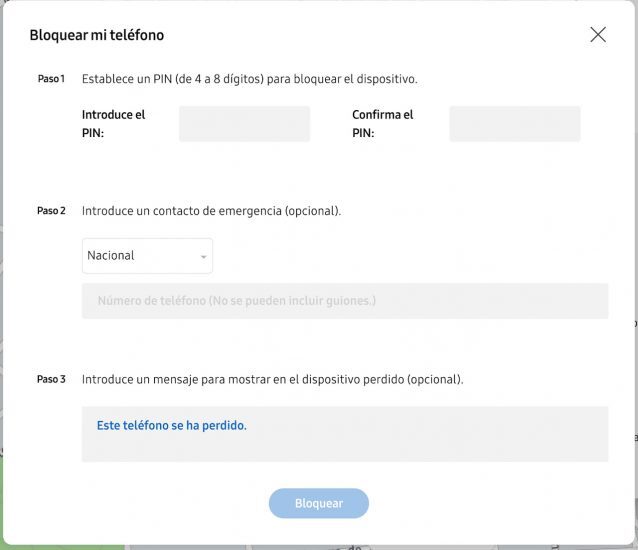The width and height of the screenshot is (638, 550).
Task: Click the 'Confirma el PIN:' label
Action: [x=382, y=124]
